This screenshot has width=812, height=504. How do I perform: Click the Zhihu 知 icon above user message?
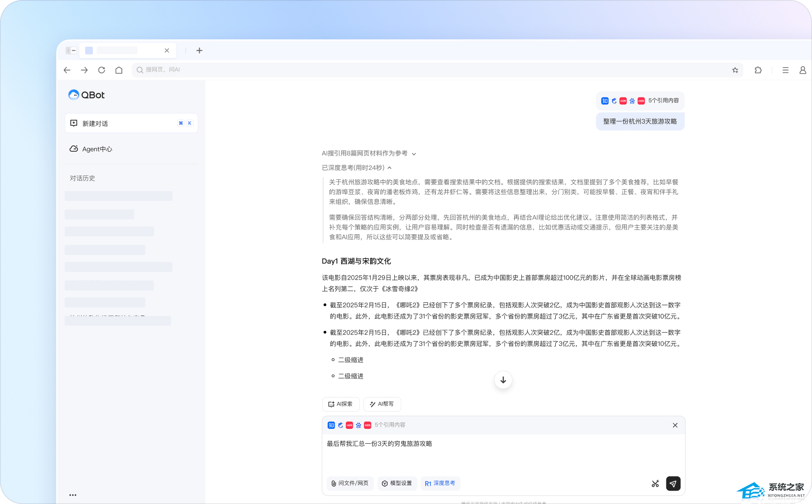[605, 101]
